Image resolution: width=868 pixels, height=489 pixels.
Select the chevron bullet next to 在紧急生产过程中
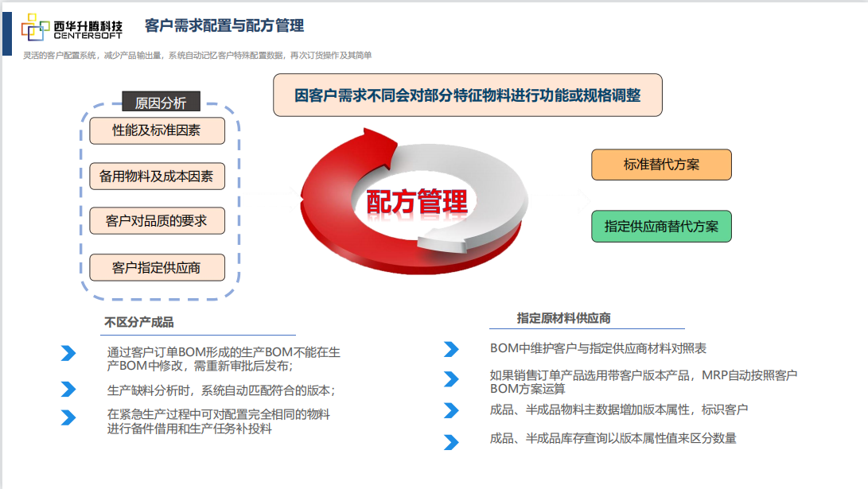[x=68, y=417]
